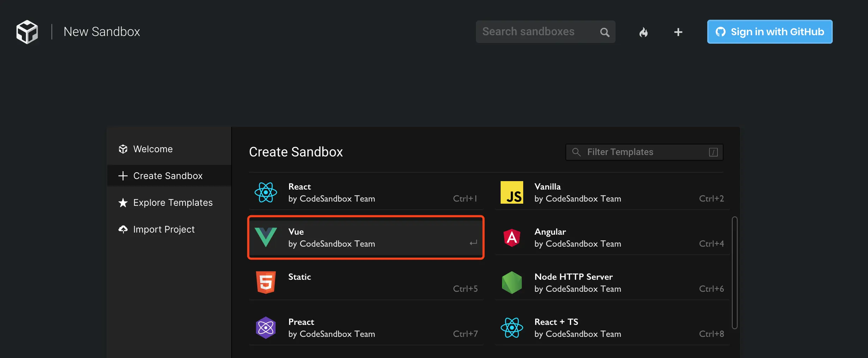Viewport: 868px width, 358px height.
Task: Sign in with GitHub
Action: 770,32
